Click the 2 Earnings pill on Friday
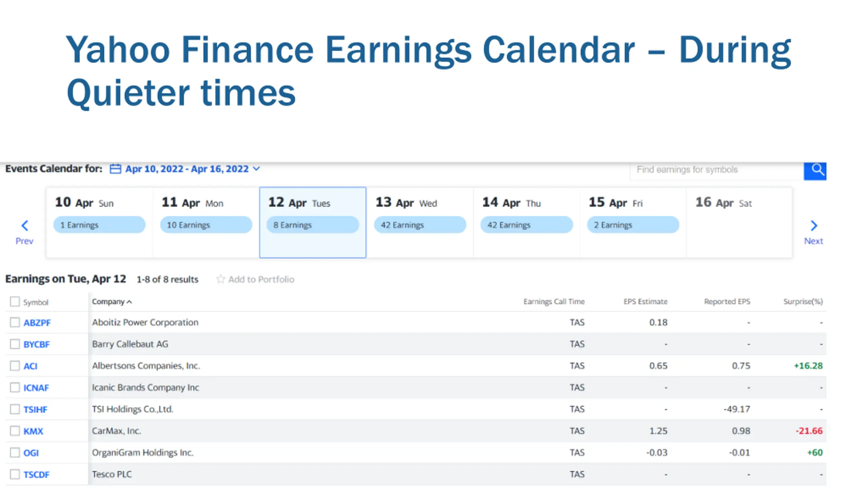This screenshot has width=868, height=488. (633, 225)
